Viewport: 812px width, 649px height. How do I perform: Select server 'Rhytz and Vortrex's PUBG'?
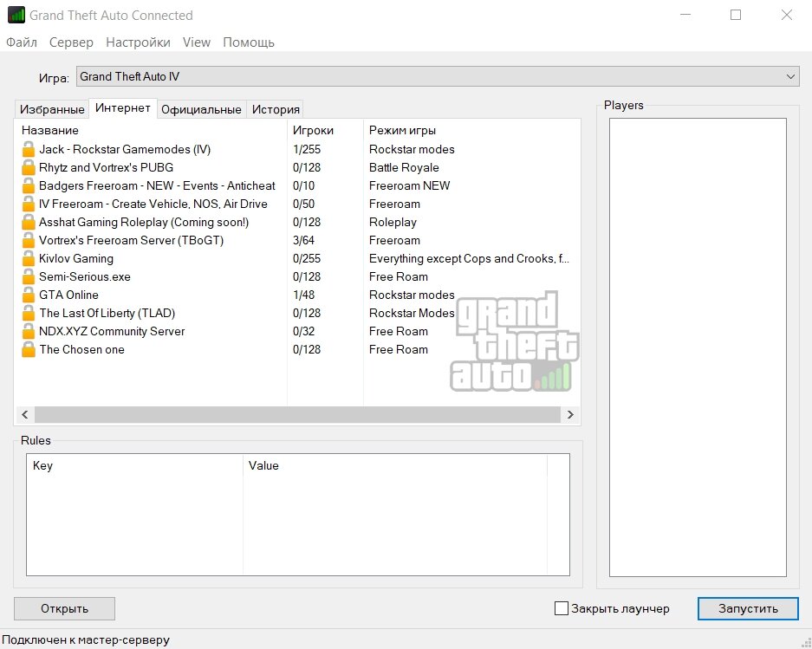click(107, 168)
